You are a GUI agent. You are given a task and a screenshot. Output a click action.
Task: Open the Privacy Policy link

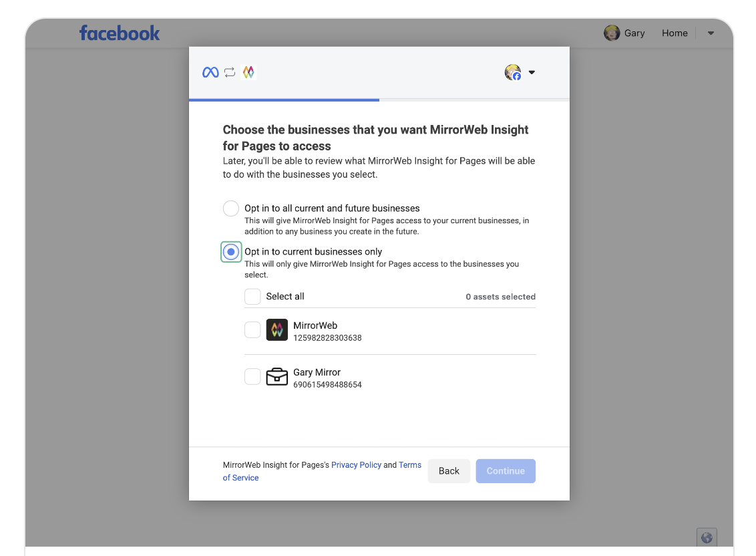[357, 465]
